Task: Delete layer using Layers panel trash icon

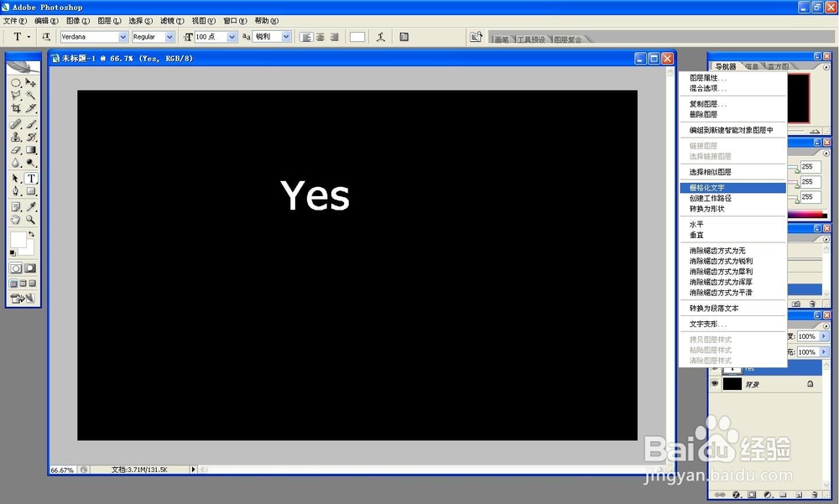Action: pos(815,495)
